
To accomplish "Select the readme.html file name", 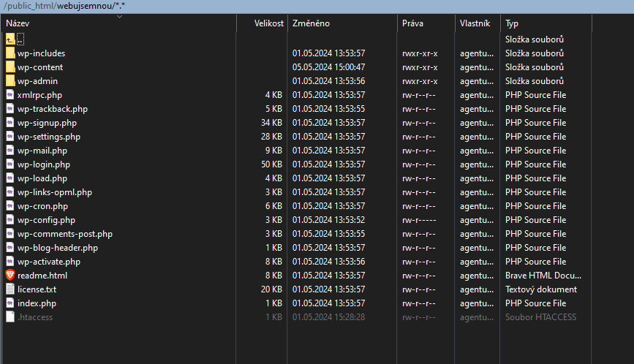I will pos(42,275).
